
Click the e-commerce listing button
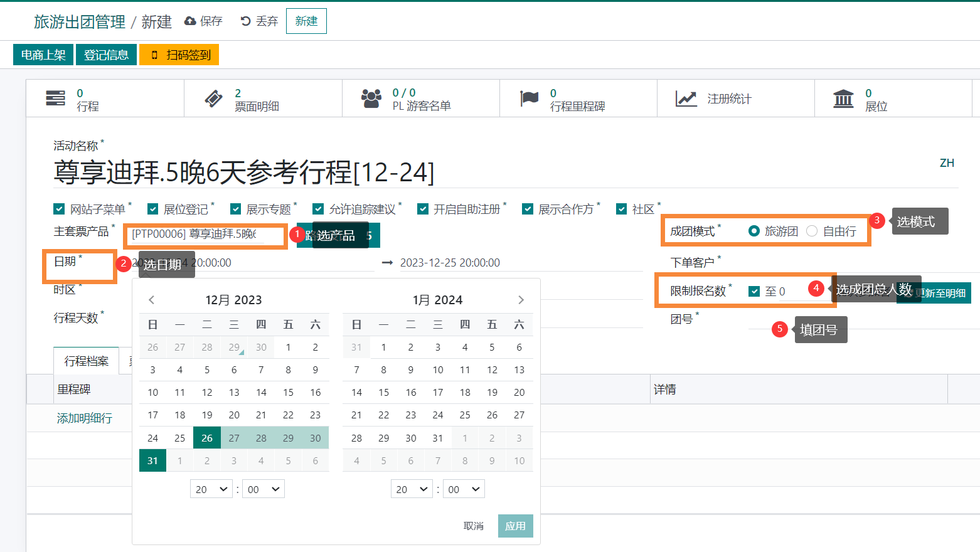tap(43, 55)
